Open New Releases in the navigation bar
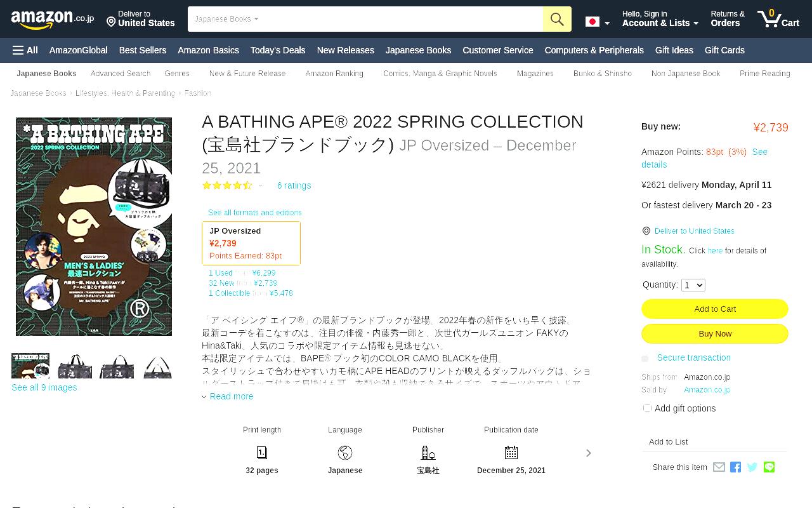 [346, 50]
